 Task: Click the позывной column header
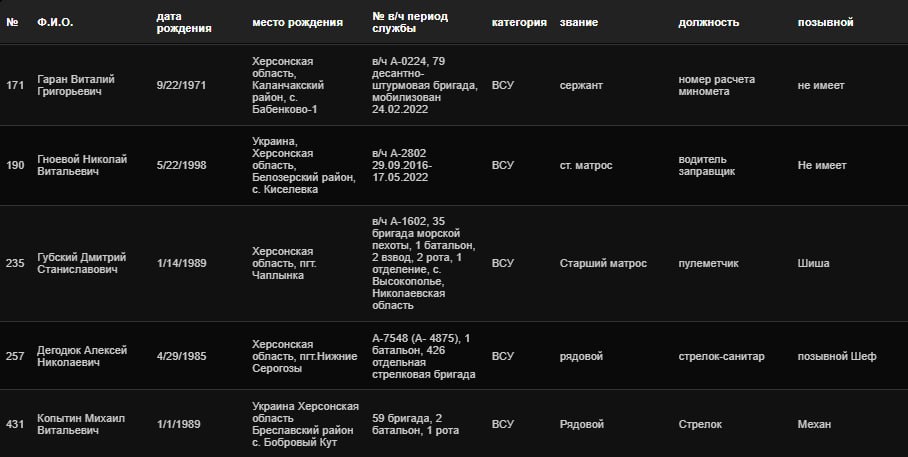[825, 23]
